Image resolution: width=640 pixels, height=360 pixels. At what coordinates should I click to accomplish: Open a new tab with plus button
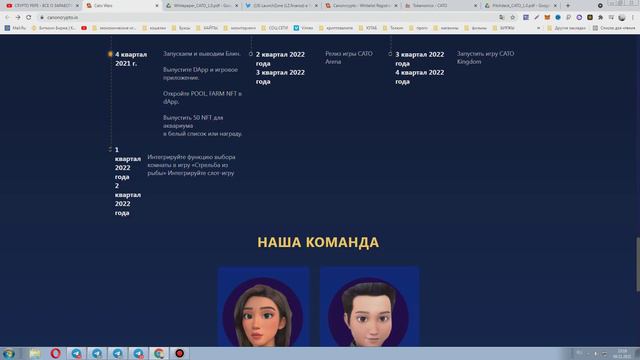568,6
